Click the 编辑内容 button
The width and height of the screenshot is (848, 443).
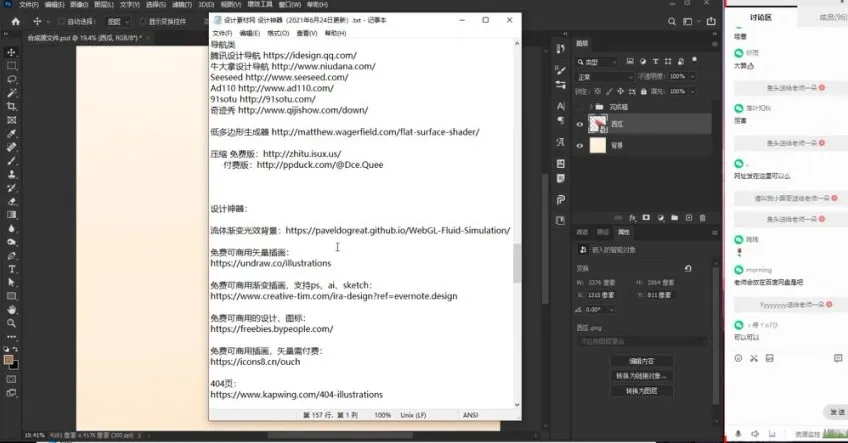click(644, 360)
